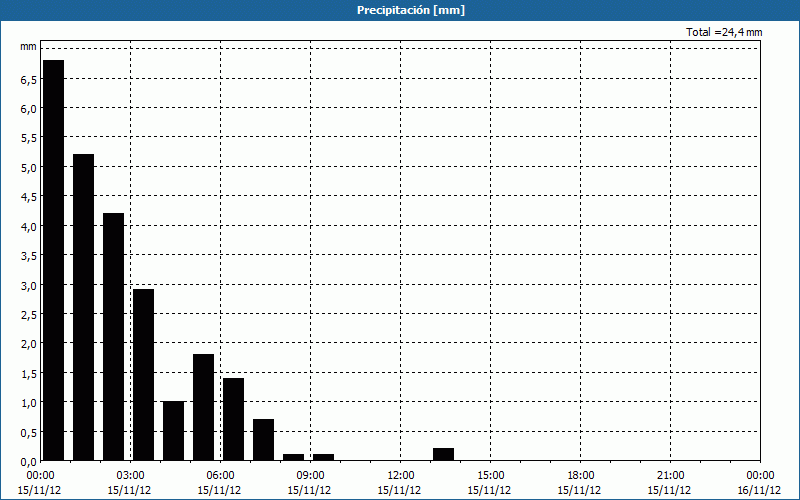Select the 'Total =24,4 mm' summary text

pyautogui.click(x=724, y=32)
